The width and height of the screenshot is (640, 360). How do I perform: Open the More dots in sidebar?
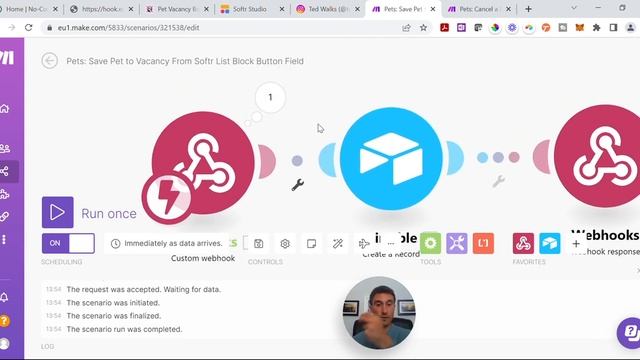click(x=4, y=239)
